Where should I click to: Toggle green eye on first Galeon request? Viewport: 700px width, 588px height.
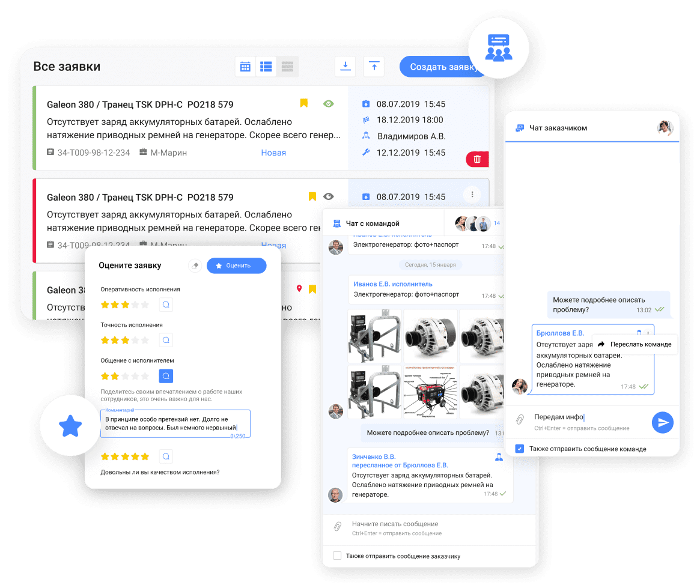click(329, 103)
